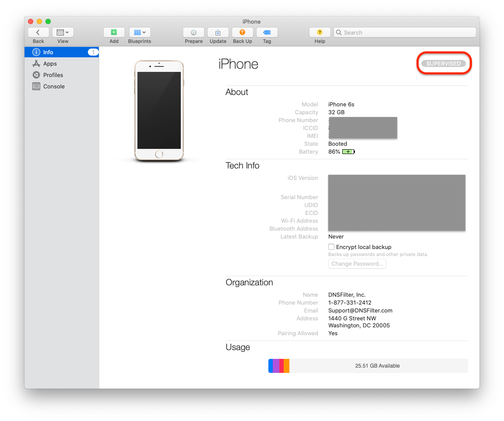Viewport: 504px width, 421px height.
Task: Click the red close window button
Action: point(31,21)
